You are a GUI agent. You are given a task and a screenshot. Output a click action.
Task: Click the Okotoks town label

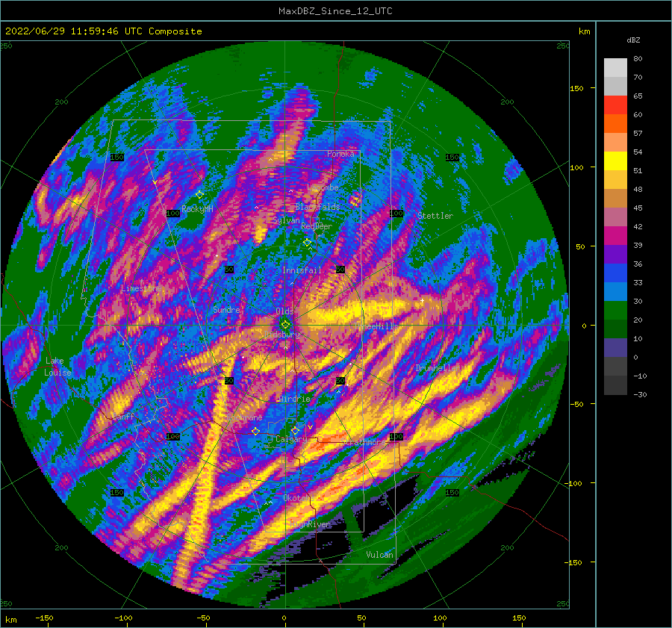pyautogui.click(x=299, y=498)
